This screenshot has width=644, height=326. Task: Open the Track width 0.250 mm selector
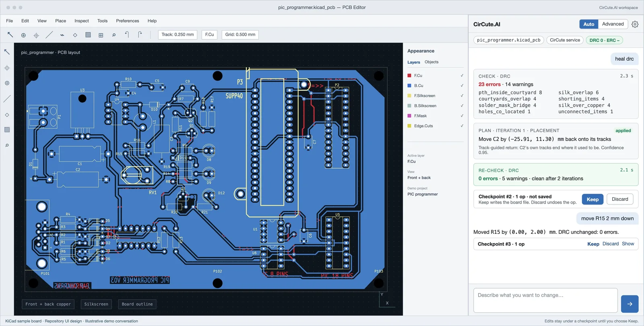click(x=178, y=35)
